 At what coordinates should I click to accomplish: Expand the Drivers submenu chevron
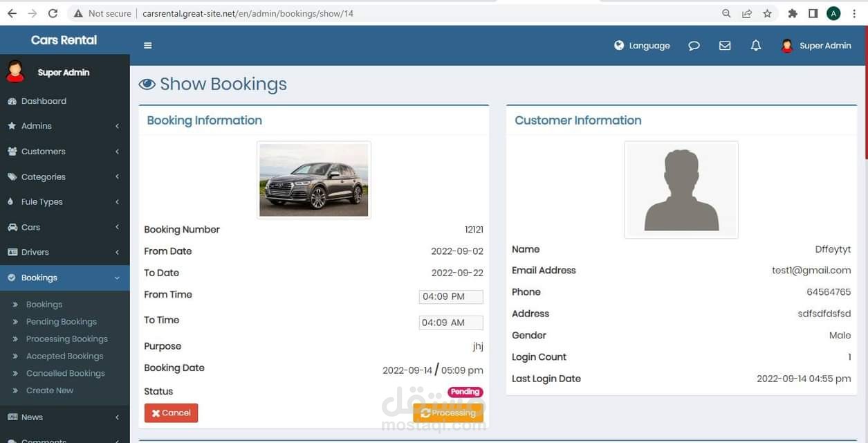point(118,253)
